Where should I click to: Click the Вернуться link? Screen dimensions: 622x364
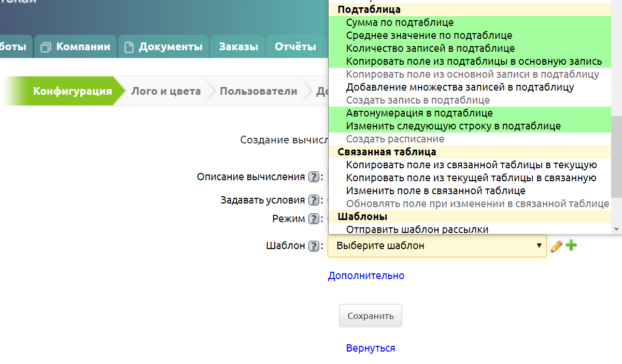click(x=370, y=348)
